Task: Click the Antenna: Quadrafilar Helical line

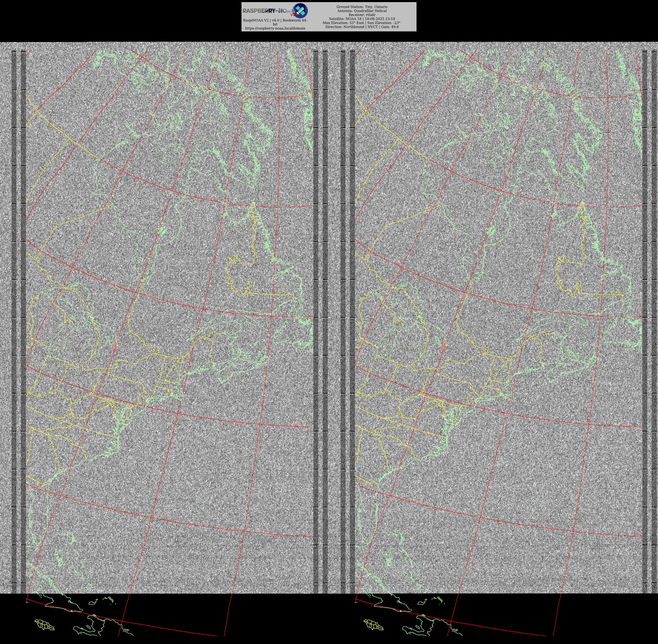Action: coord(362,11)
